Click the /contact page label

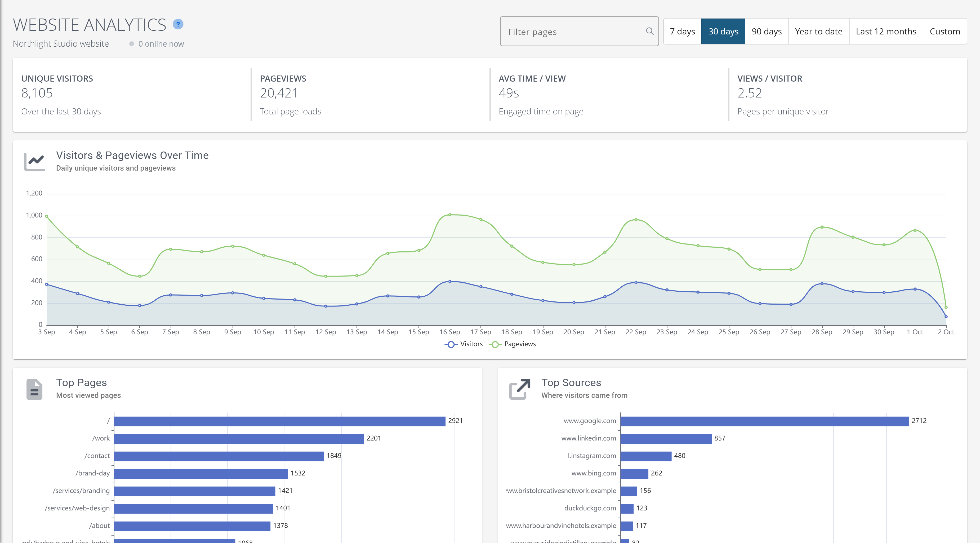pyautogui.click(x=97, y=456)
